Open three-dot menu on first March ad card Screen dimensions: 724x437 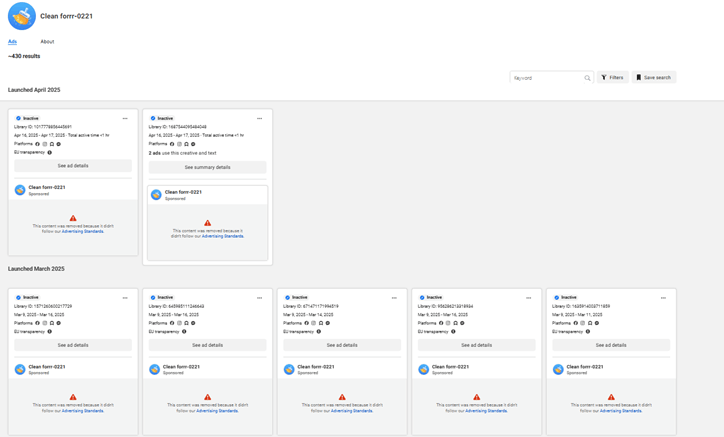click(125, 298)
